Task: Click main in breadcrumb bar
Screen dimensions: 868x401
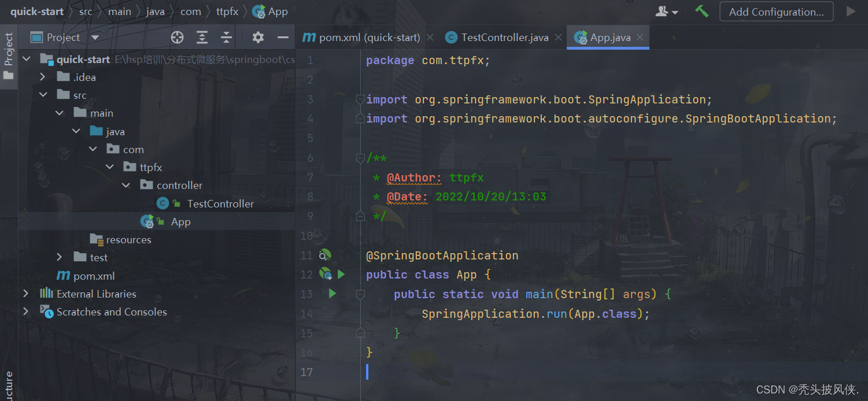Action: pos(120,12)
